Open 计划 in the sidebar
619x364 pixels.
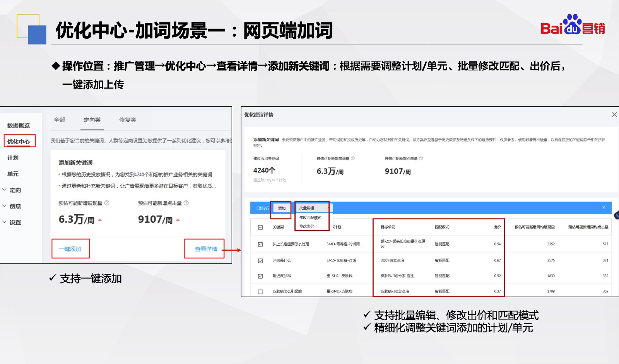[x=13, y=158]
